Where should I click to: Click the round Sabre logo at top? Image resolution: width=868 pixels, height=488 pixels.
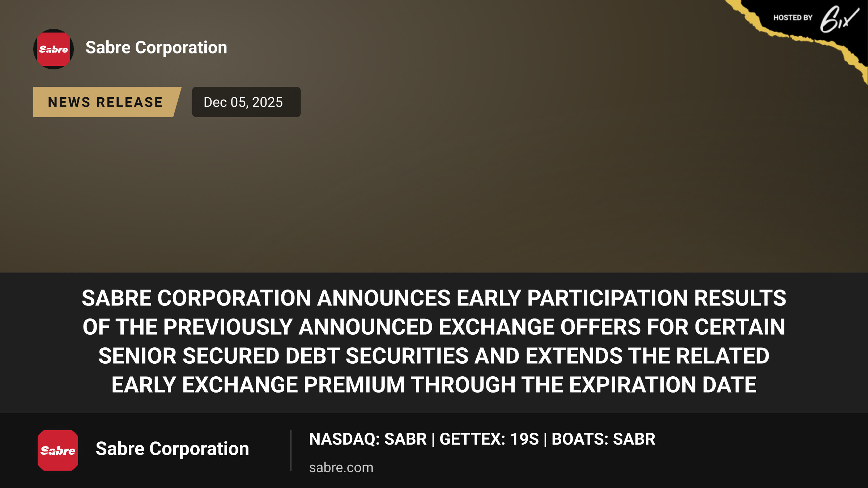54,49
